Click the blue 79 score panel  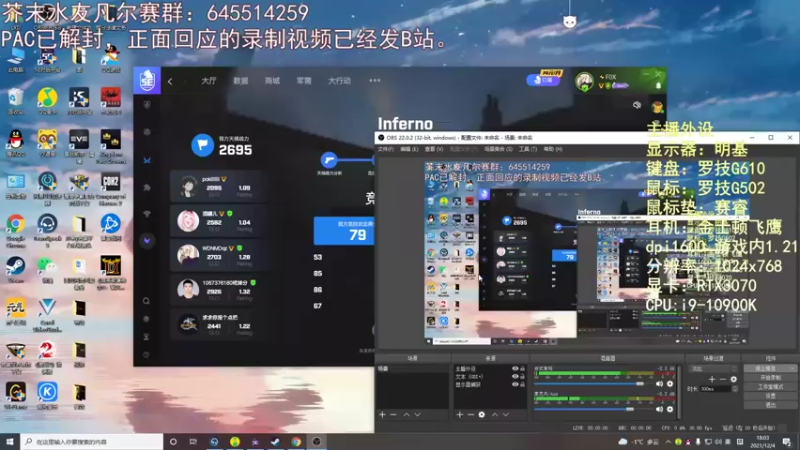(x=344, y=231)
